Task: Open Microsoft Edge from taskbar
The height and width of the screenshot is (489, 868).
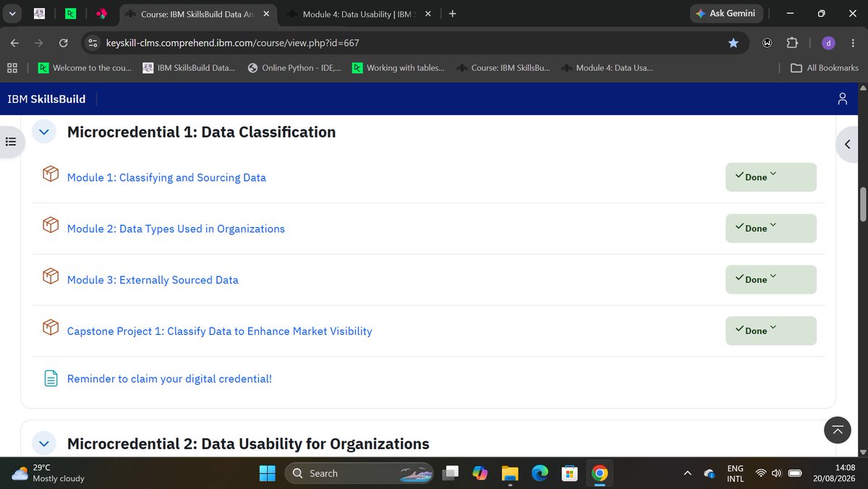Action: pyautogui.click(x=540, y=473)
